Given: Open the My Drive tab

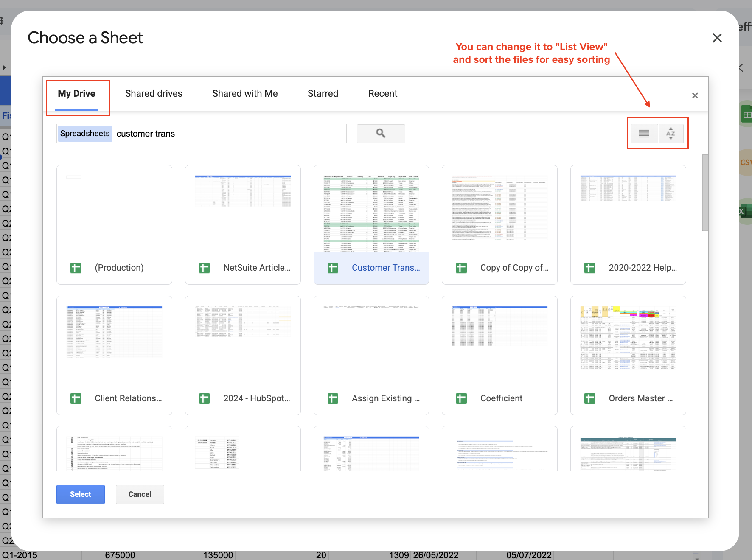Looking at the screenshot, I should pyautogui.click(x=76, y=94).
